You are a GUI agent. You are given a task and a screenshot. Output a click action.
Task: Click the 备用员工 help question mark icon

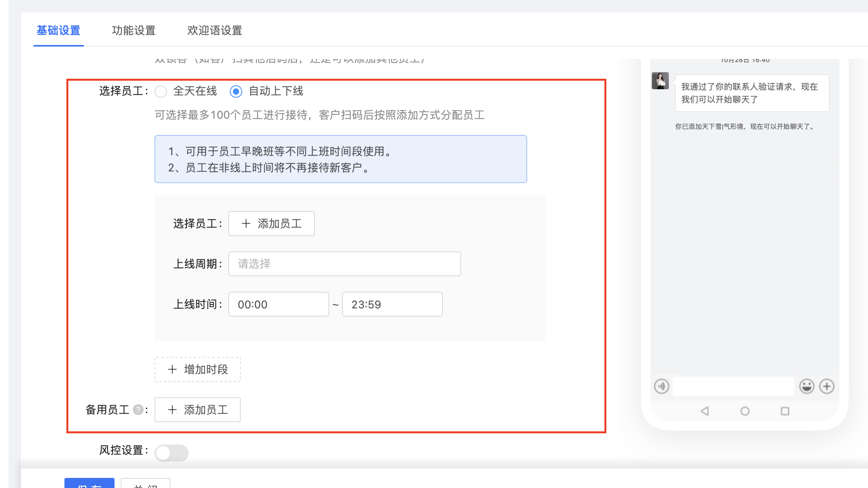pos(138,410)
